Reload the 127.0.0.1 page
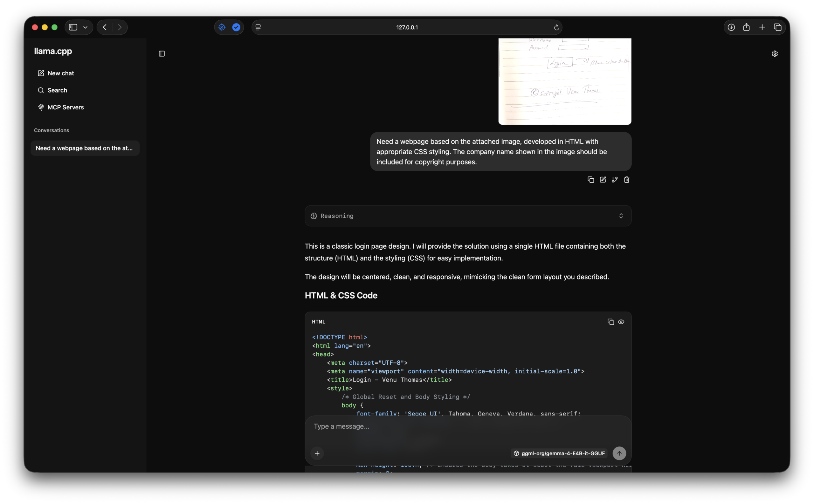Image resolution: width=814 pixels, height=504 pixels. [x=556, y=28]
